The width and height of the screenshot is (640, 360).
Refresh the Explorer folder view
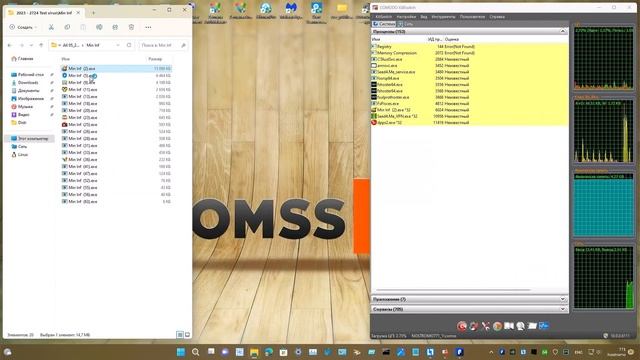pos(129,45)
